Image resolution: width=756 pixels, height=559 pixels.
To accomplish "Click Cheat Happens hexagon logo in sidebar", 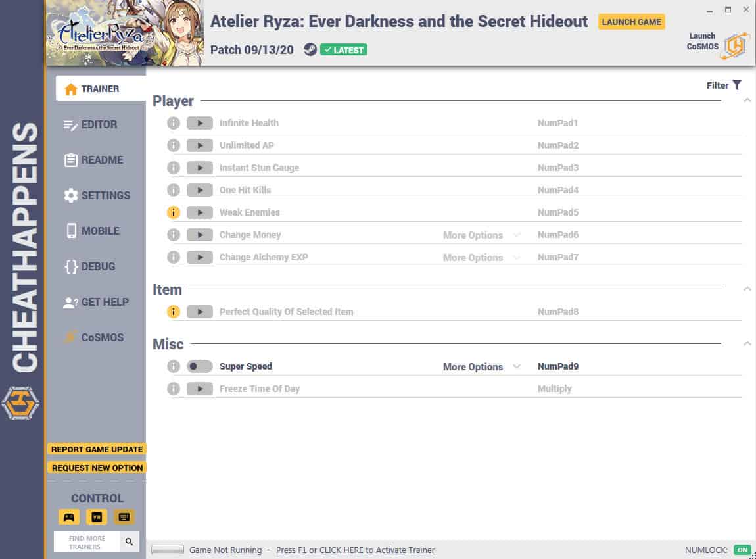I will click(20, 402).
